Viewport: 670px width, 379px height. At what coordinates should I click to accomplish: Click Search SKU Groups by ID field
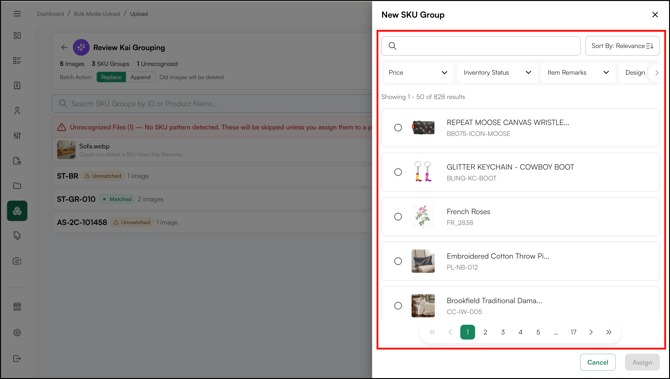tap(212, 104)
